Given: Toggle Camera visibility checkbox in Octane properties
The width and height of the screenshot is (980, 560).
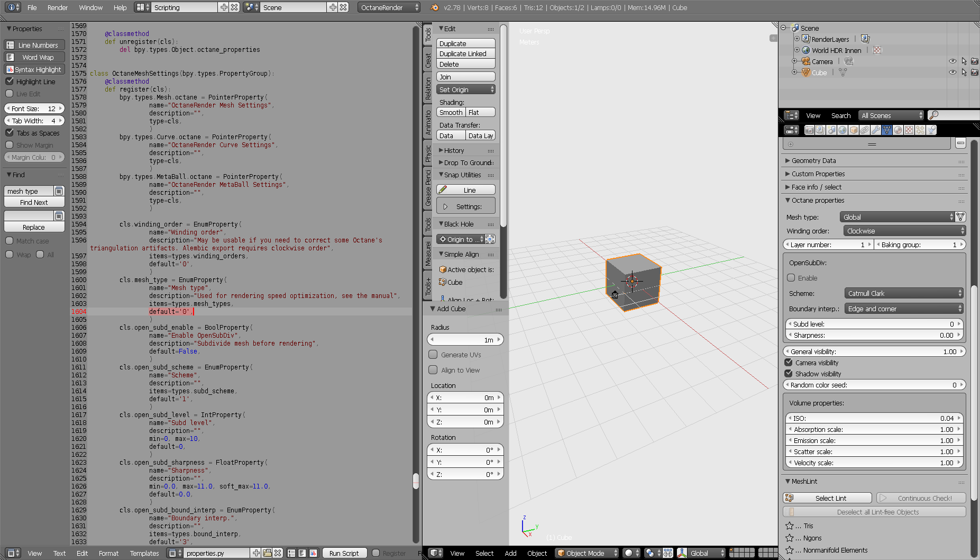Looking at the screenshot, I should (x=789, y=363).
